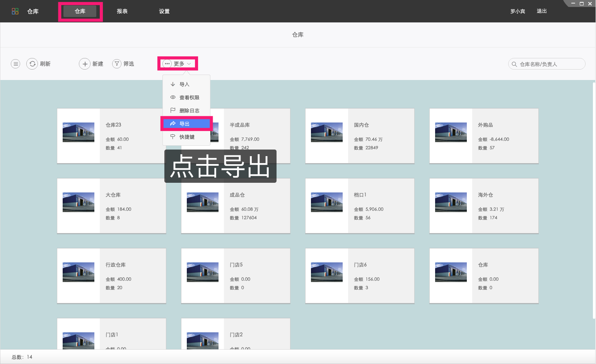Click 退出 to log out
Screen dimensions: 596x364
tap(541, 11)
